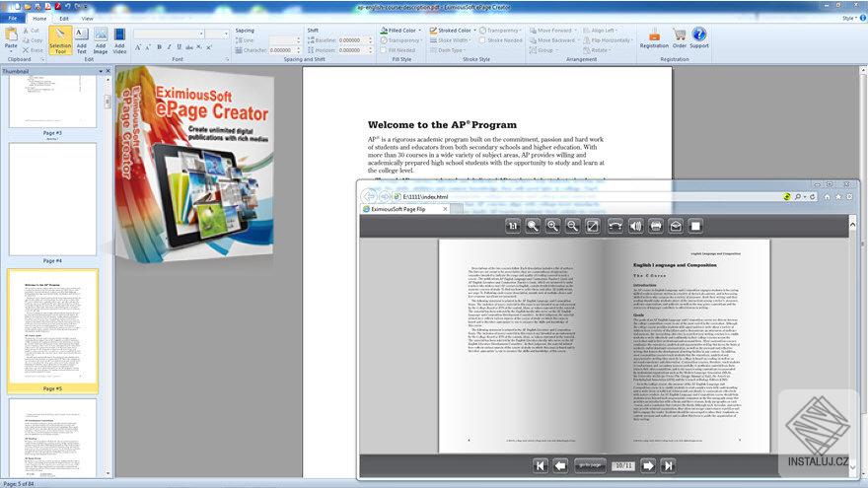Image resolution: width=868 pixels, height=488 pixels.
Task: Click the white square icon in flipbook toolbar
Action: 695,226
